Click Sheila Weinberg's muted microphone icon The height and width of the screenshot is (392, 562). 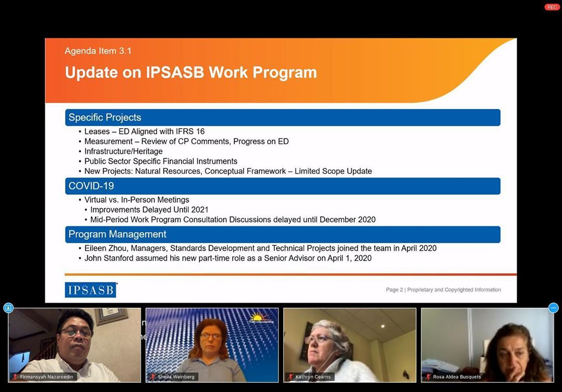pos(152,377)
